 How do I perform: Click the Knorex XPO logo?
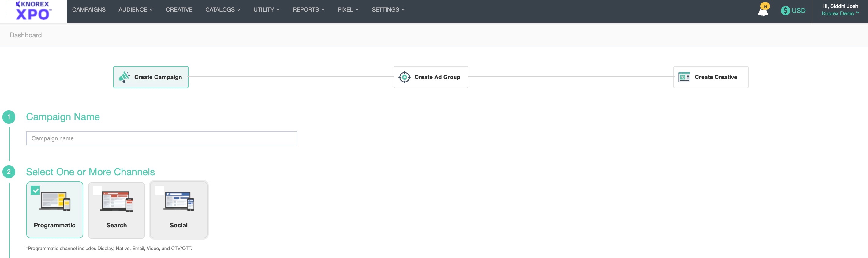[33, 11]
